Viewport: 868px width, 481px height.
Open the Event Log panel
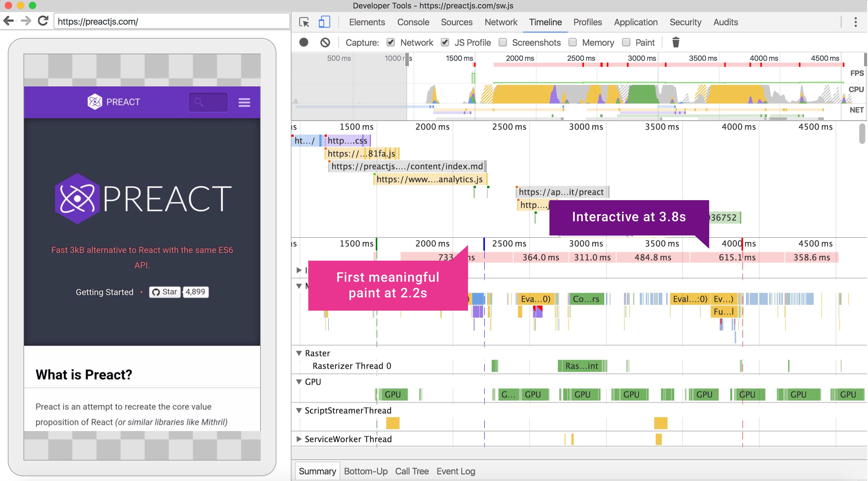(456, 471)
